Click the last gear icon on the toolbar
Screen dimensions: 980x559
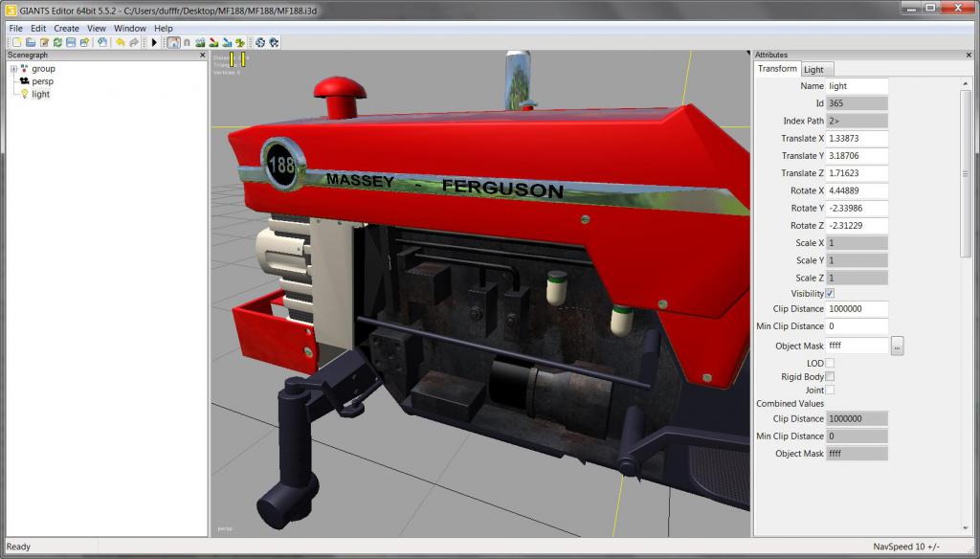pyautogui.click(x=274, y=42)
